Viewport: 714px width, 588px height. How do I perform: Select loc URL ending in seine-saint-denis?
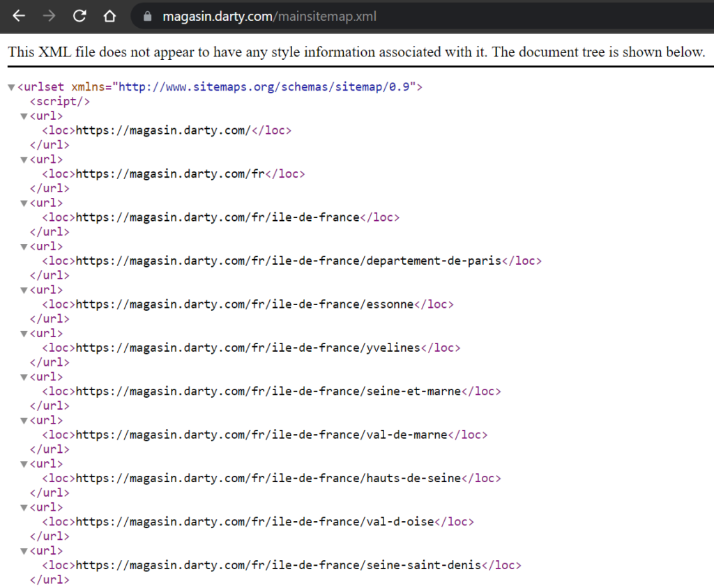[x=278, y=565]
